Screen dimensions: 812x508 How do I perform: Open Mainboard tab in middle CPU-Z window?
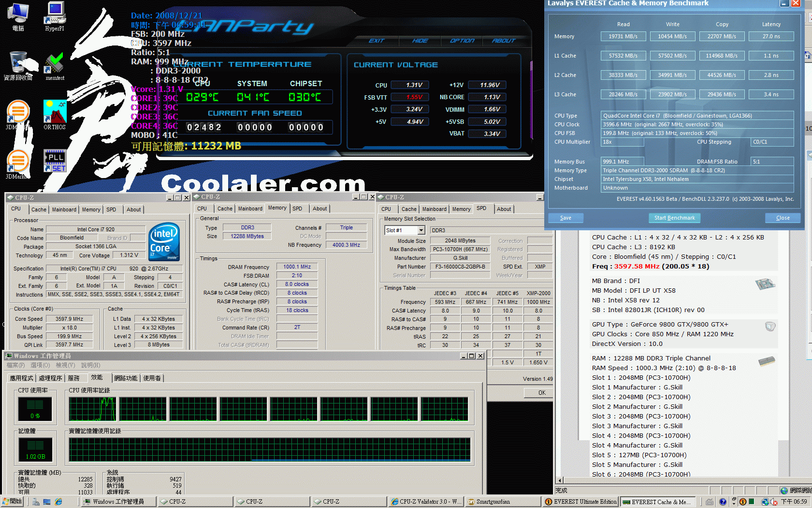click(x=250, y=209)
